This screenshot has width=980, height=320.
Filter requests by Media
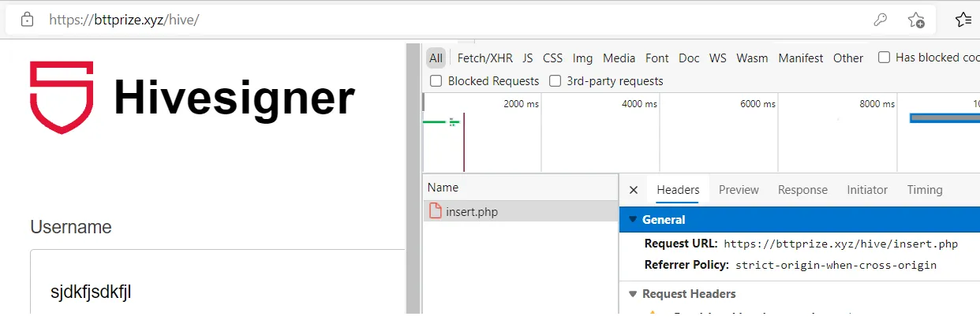pos(619,58)
